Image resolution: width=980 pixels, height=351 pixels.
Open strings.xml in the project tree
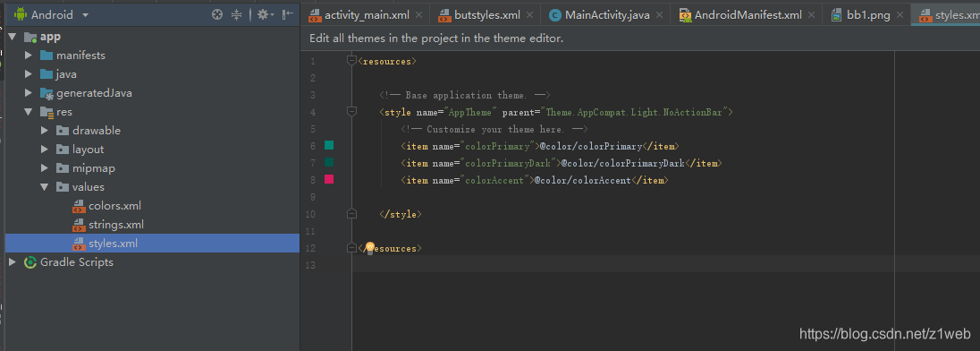pyautogui.click(x=116, y=225)
